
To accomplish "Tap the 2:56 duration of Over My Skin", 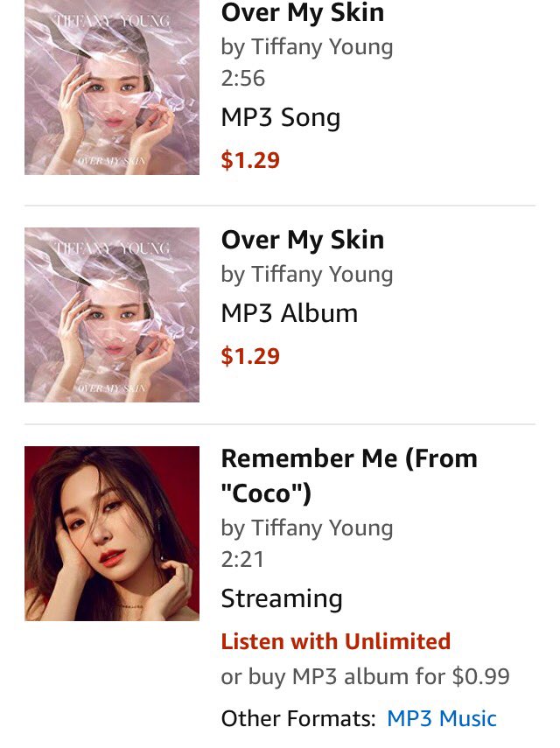I will (x=242, y=79).
